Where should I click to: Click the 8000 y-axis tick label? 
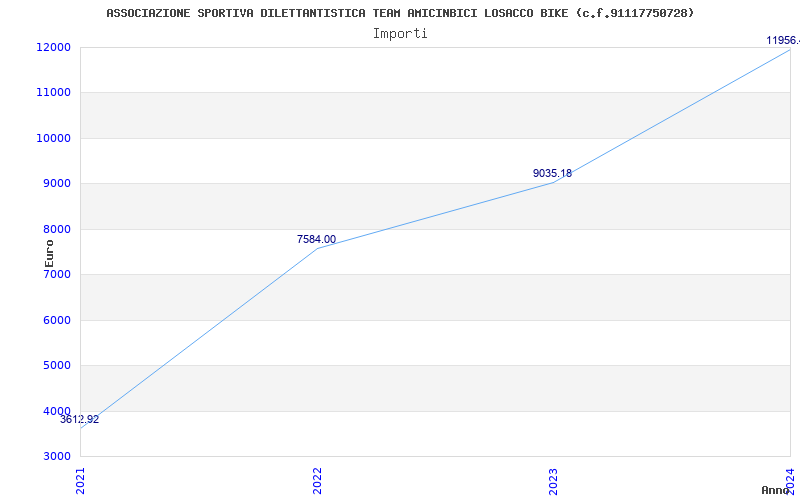56,229
